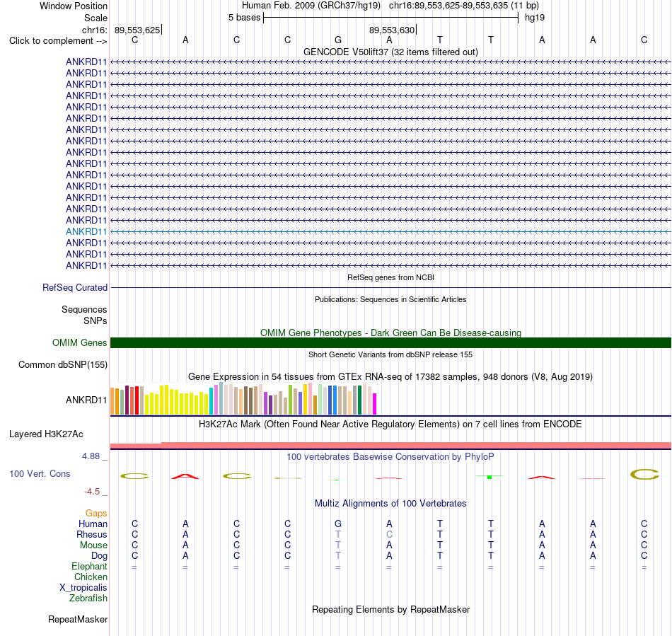Click the 4.88 PhyloP upper scale value

[x=91, y=456]
